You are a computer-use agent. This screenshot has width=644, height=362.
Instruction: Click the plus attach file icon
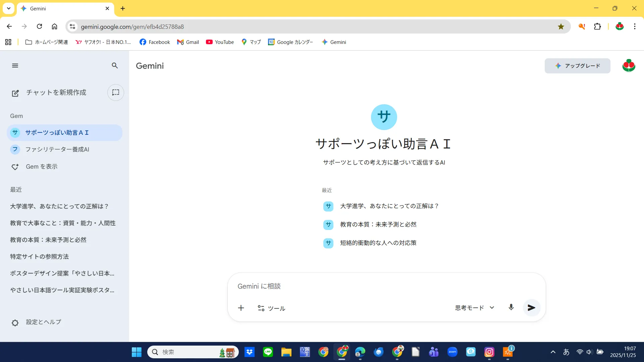[x=241, y=308]
